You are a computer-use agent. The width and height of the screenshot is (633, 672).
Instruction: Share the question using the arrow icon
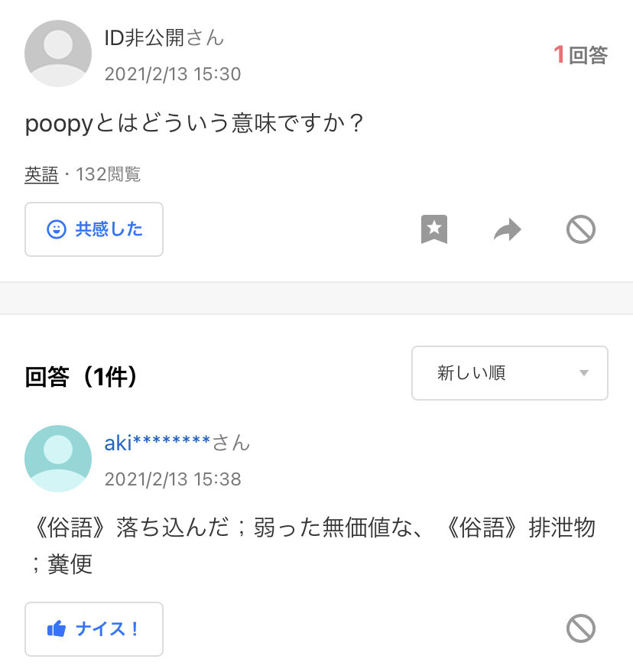pyautogui.click(x=508, y=229)
